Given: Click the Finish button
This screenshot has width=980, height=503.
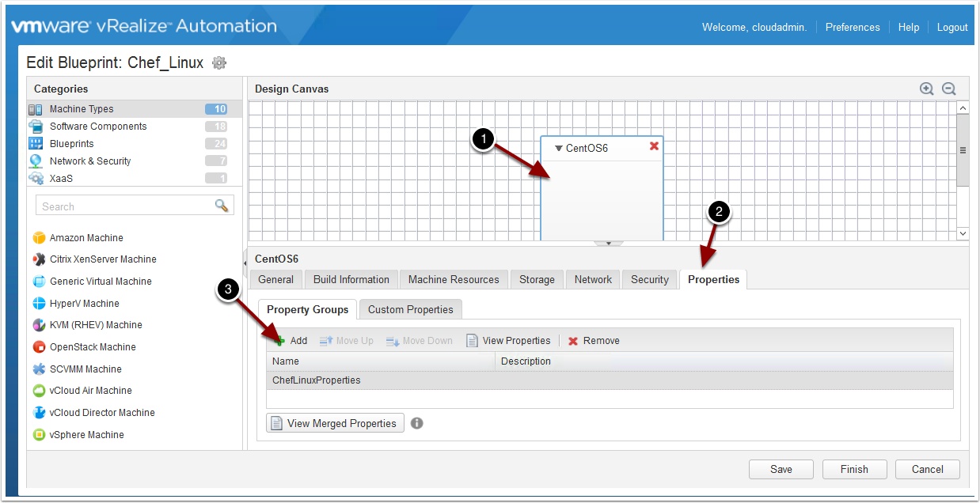Looking at the screenshot, I should pos(854,469).
